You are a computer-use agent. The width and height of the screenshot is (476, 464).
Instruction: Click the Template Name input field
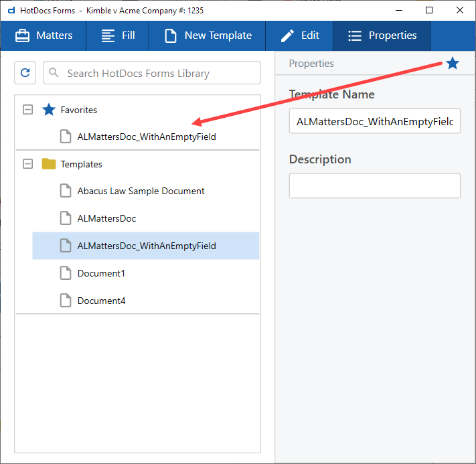point(375,121)
